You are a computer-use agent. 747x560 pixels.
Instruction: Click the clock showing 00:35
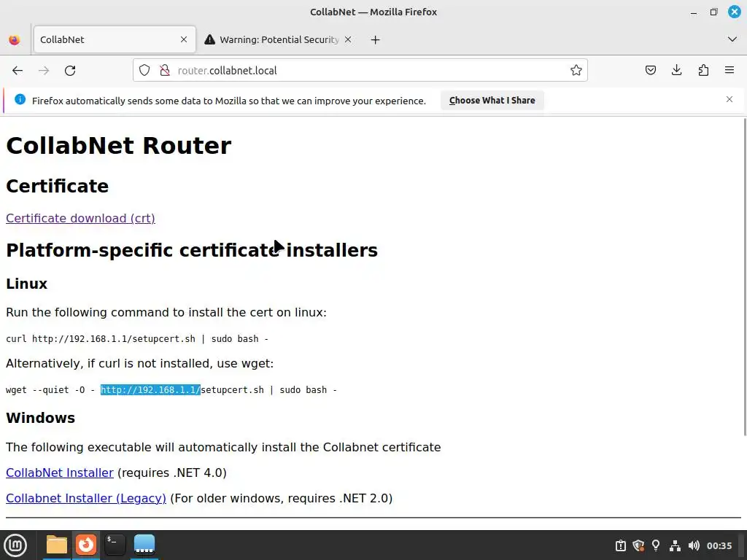(719, 545)
